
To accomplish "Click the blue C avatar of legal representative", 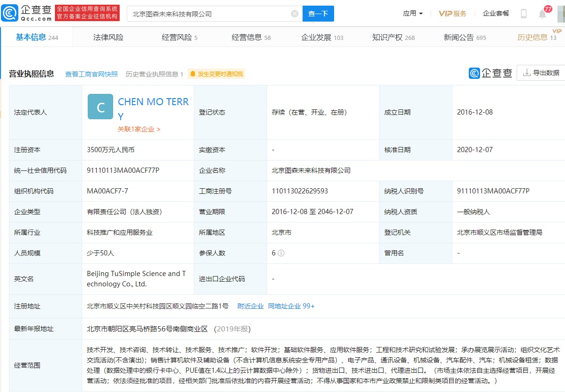I will coord(100,107).
